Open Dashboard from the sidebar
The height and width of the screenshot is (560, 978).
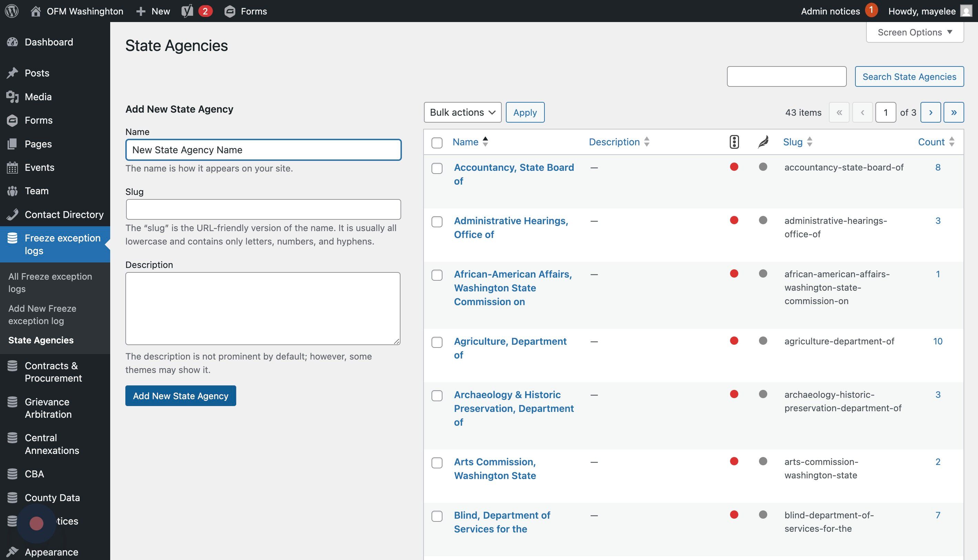49,42
